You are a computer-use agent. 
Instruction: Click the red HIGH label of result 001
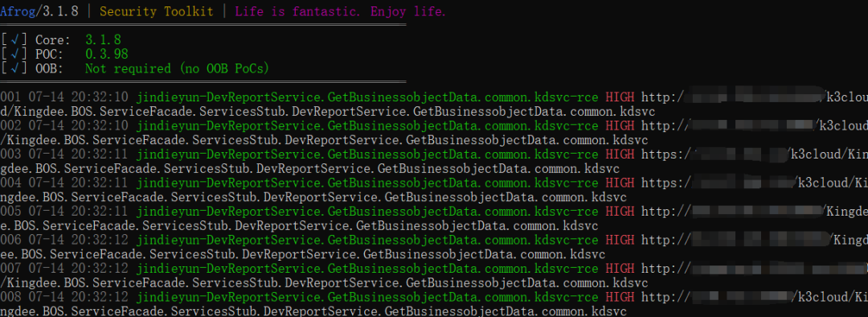[620, 97]
